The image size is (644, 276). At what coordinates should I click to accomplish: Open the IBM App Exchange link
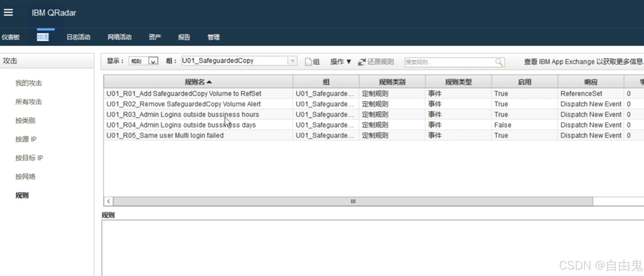pos(584,62)
